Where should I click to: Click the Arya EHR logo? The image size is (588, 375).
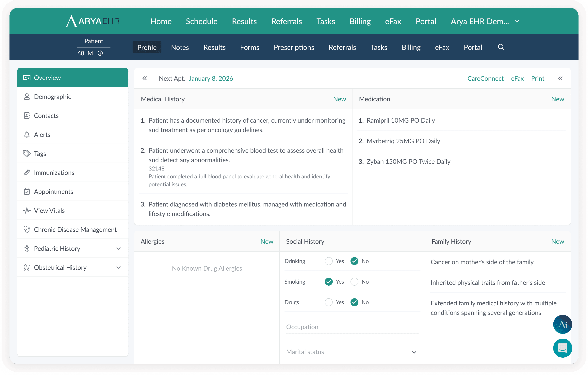click(93, 21)
